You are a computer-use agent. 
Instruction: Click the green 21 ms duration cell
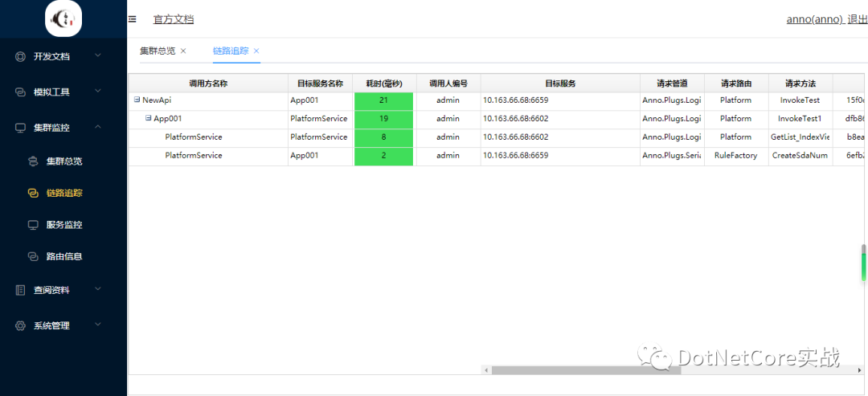[x=383, y=100]
